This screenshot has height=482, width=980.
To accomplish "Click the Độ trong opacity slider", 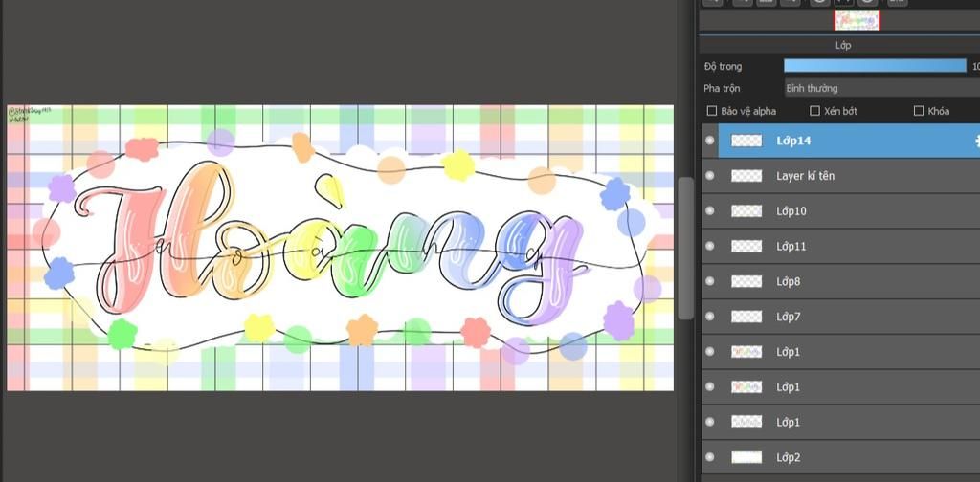I will (x=875, y=66).
